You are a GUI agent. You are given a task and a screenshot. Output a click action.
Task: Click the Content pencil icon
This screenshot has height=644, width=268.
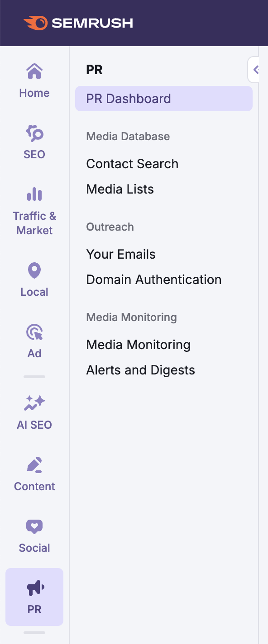click(x=34, y=465)
